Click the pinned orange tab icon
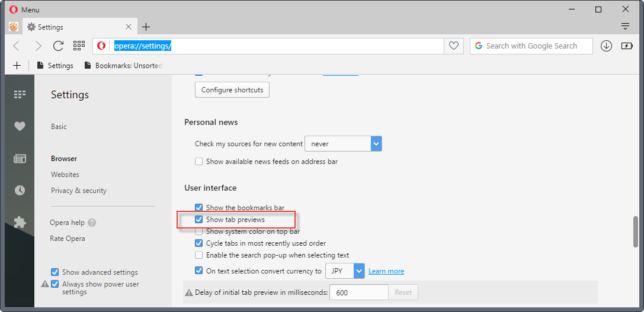Viewport: 644px width, 312px height. coord(14,27)
